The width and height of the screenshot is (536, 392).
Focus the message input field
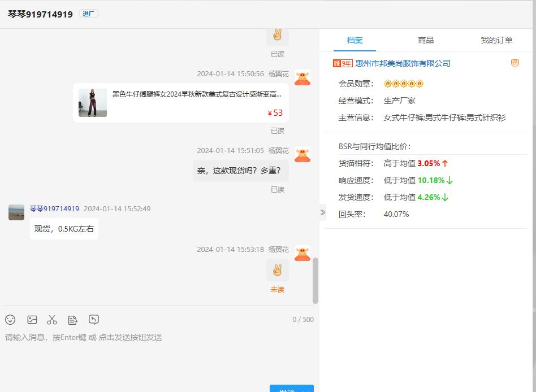click(x=158, y=350)
